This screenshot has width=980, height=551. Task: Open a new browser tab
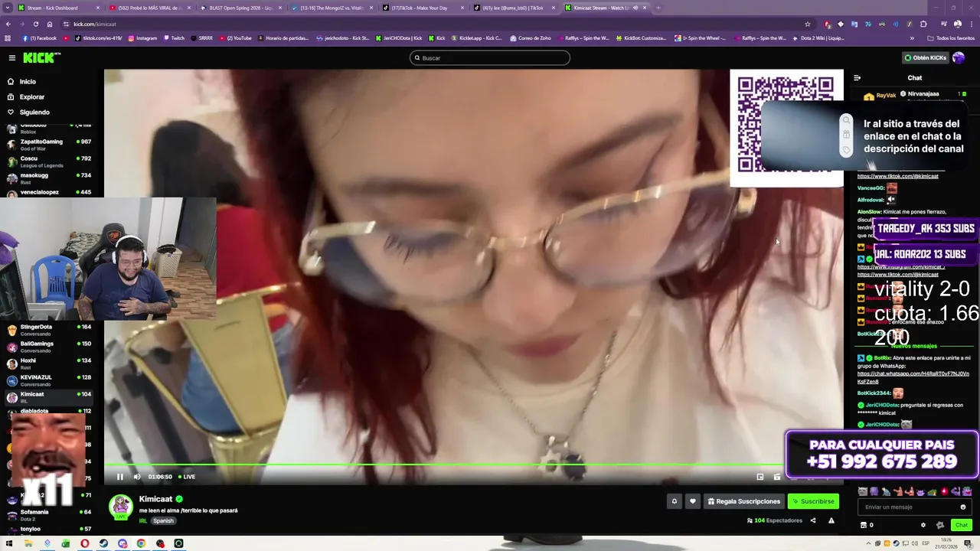(x=658, y=8)
